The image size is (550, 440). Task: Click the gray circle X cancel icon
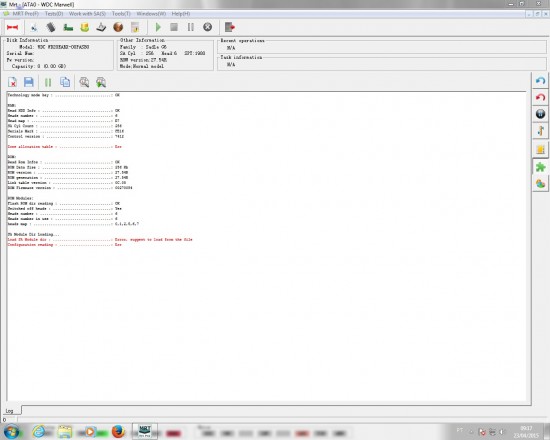(208, 27)
